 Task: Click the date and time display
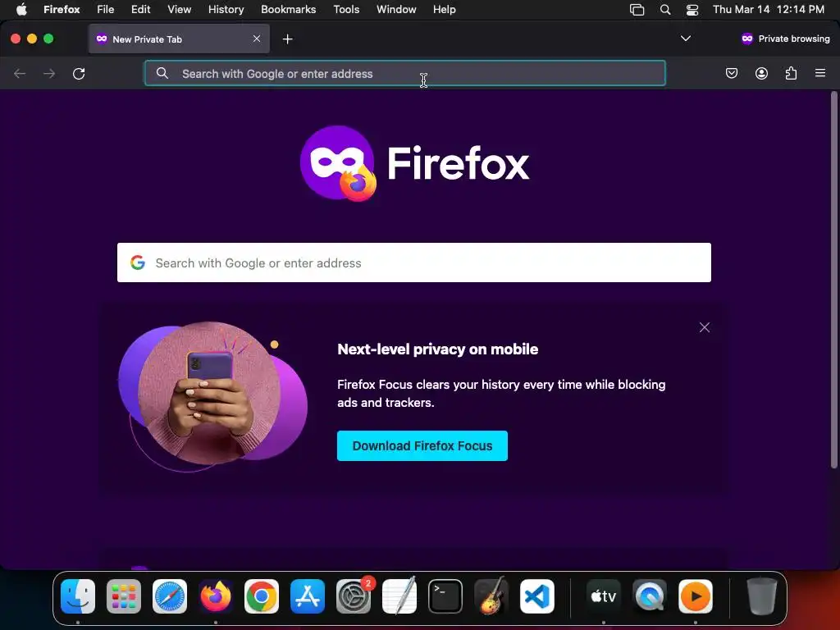[768, 10]
